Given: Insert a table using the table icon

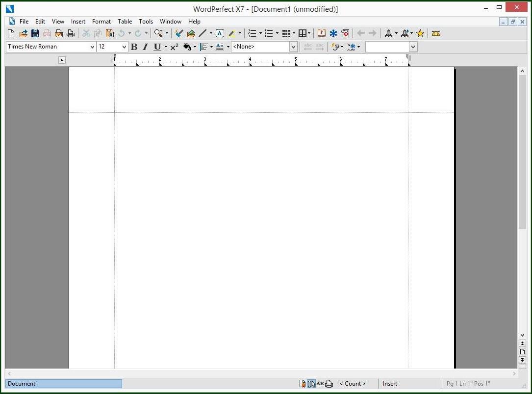Looking at the screenshot, I should [x=302, y=33].
